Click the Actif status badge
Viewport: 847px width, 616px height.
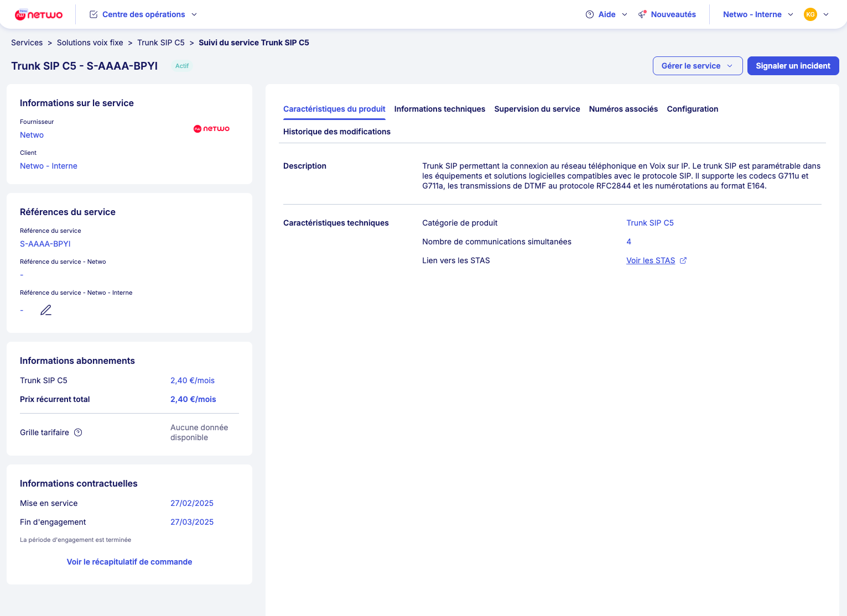click(x=182, y=66)
